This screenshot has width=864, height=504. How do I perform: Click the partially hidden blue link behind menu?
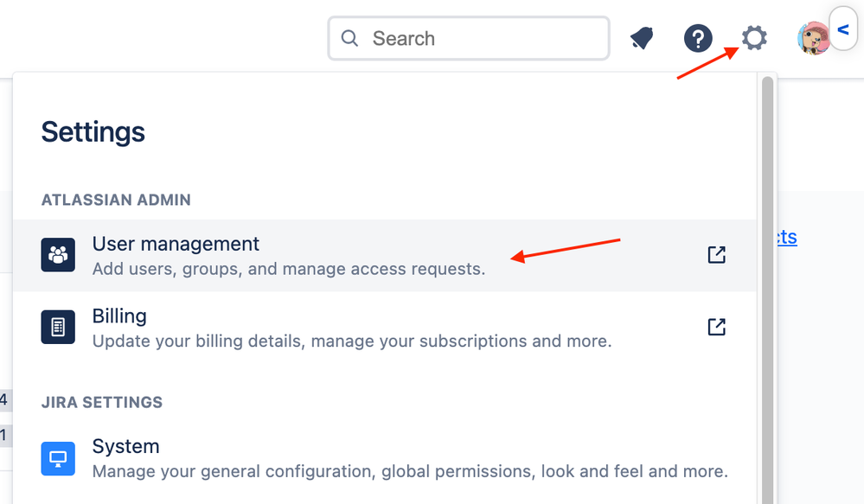(x=787, y=237)
